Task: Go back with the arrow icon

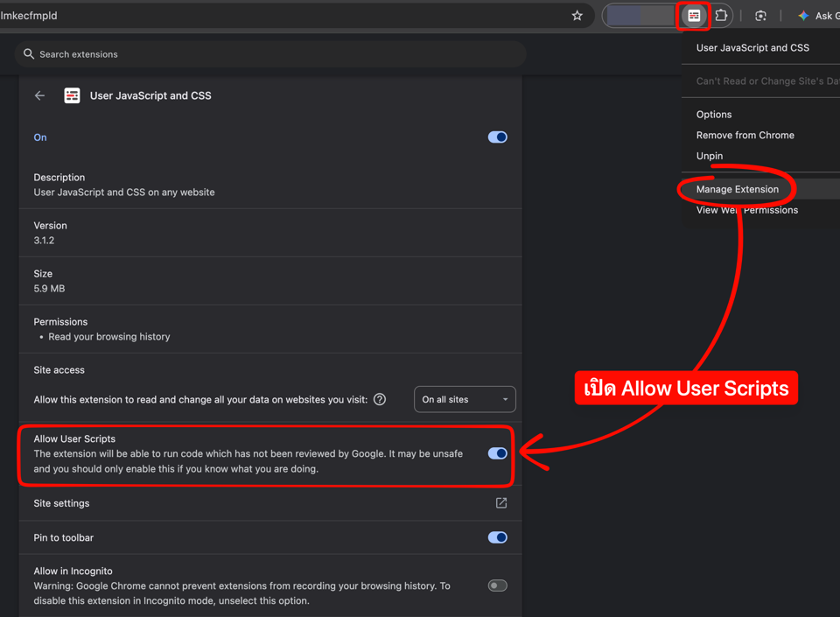Action: [x=39, y=96]
